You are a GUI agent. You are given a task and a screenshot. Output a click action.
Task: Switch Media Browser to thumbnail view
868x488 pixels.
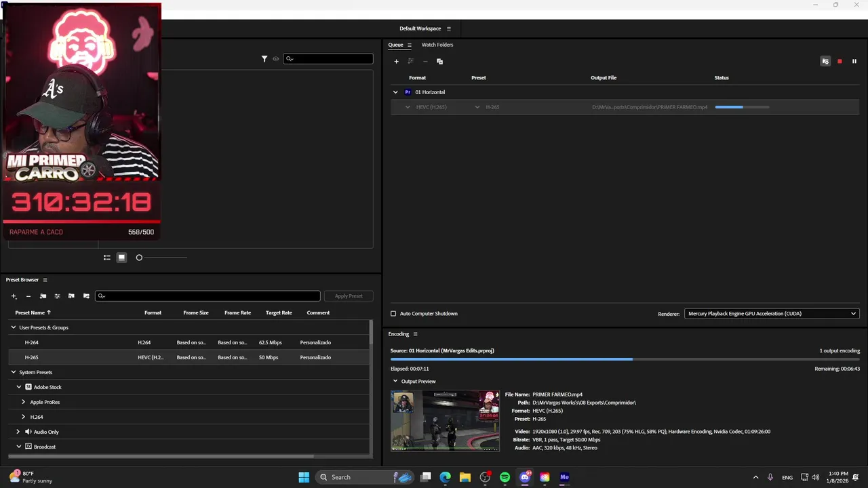[121, 258]
